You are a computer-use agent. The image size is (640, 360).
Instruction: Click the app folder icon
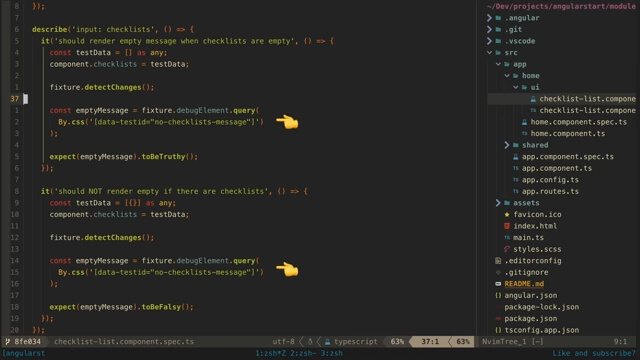click(507, 64)
